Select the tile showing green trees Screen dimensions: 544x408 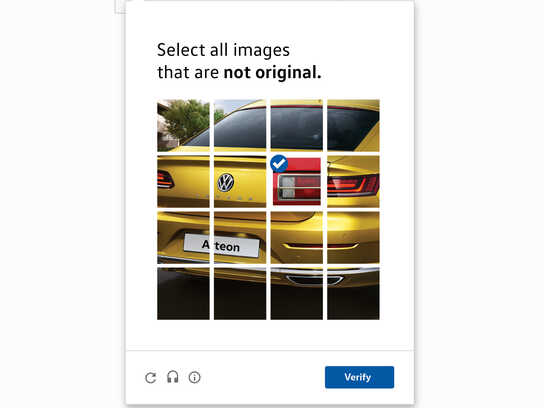184,125
